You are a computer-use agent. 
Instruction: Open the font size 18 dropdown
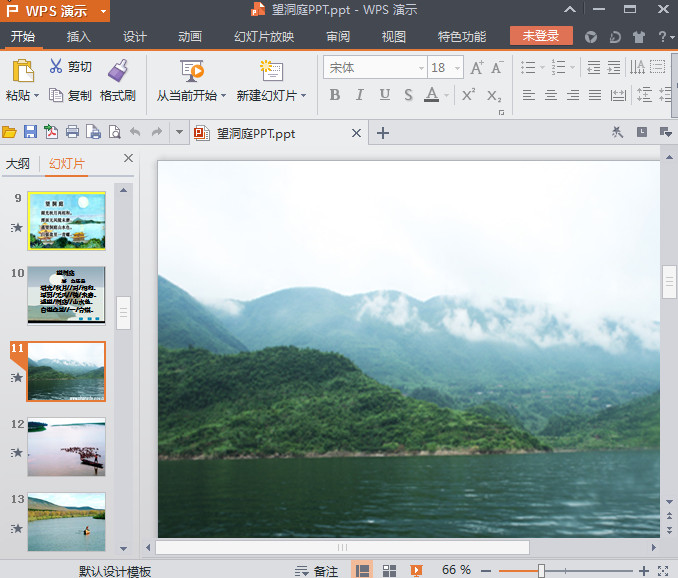(x=457, y=68)
